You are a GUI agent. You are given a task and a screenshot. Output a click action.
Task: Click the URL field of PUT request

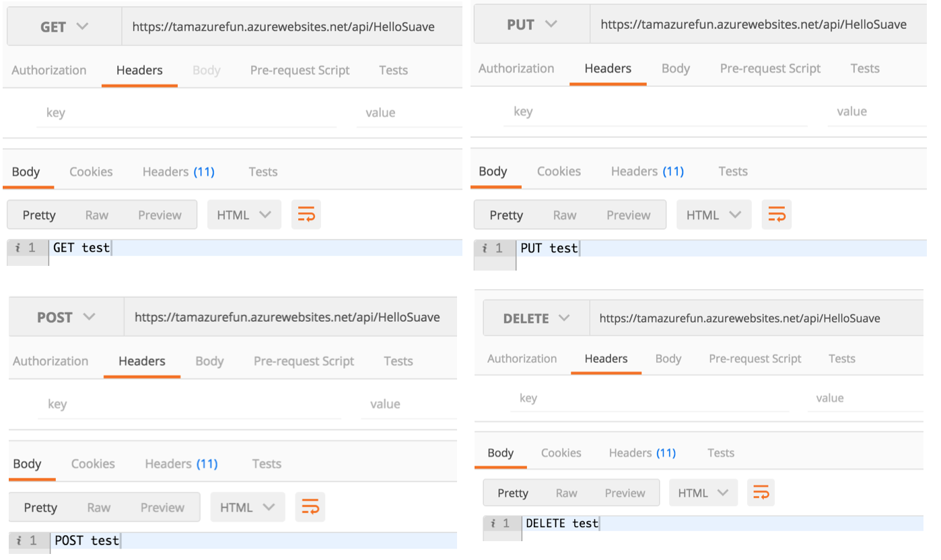(753, 25)
